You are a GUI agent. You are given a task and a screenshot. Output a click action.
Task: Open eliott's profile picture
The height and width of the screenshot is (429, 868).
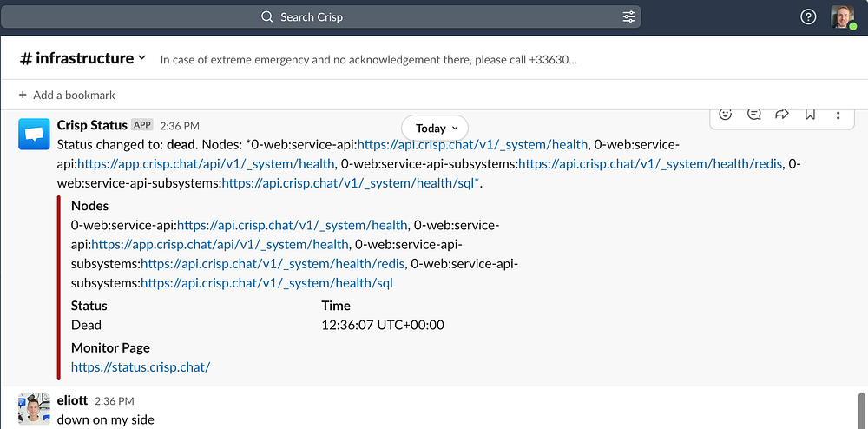pos(35,408)
